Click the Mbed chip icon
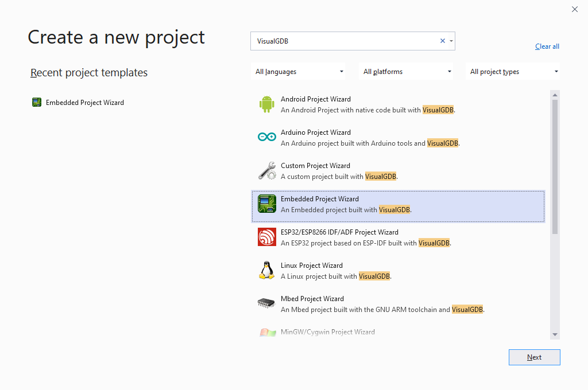Screen dimensions: 588x390 [x=266, y=303]
